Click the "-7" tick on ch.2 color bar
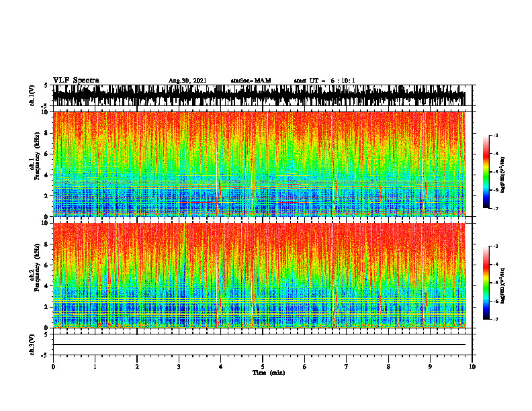 click(x=496, y=319)
